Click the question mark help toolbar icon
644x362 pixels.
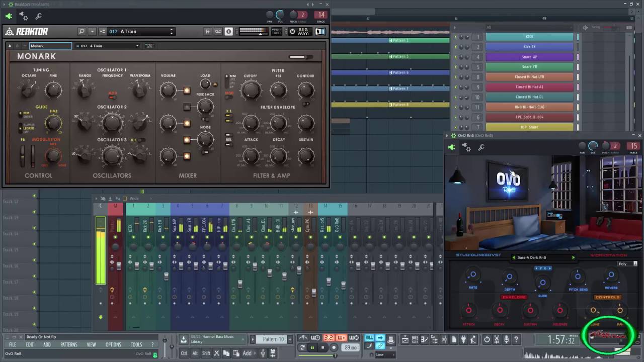coord(516,340)
